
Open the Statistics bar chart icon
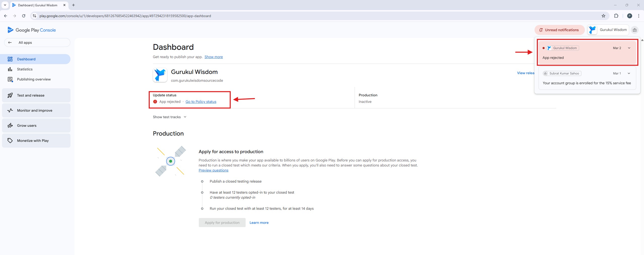10,69
